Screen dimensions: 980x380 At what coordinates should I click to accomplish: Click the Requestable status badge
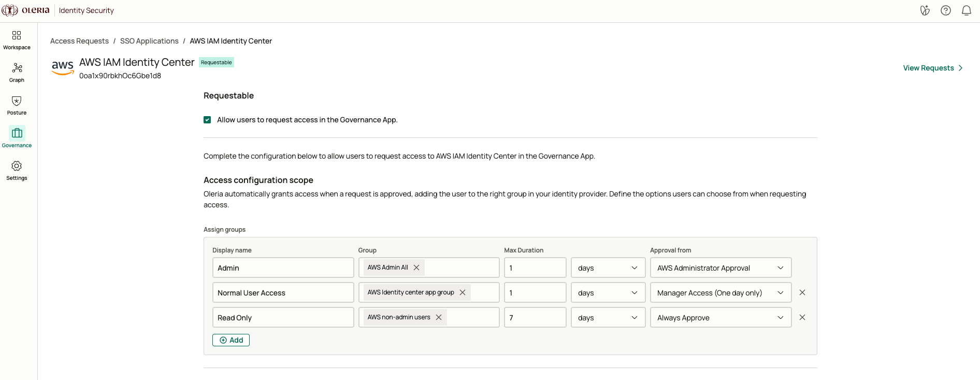coord(217,62)
